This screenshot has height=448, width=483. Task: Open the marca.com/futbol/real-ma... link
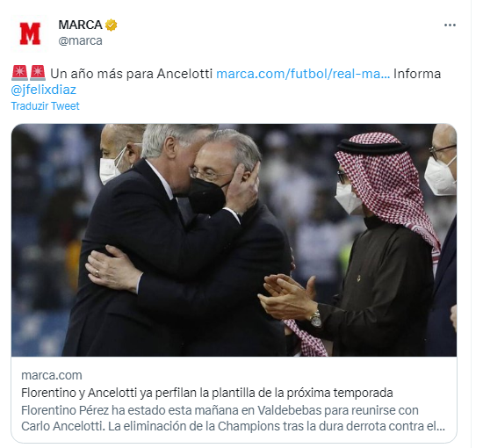pyautogui.click(x=303, y=74)
